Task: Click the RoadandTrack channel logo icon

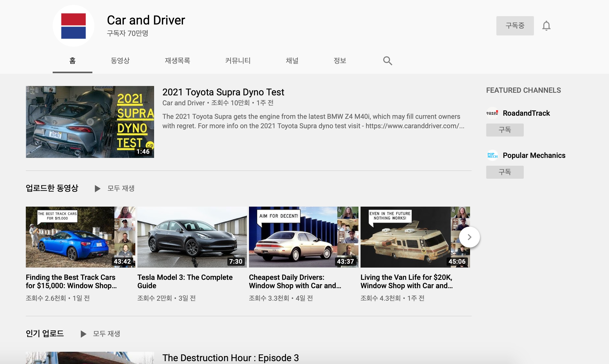Action: 492,113
